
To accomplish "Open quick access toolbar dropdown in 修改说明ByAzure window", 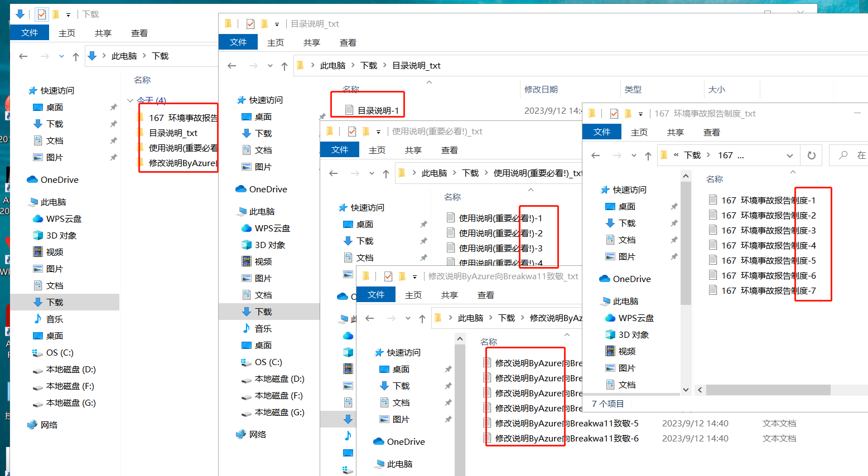I will 414,276.
